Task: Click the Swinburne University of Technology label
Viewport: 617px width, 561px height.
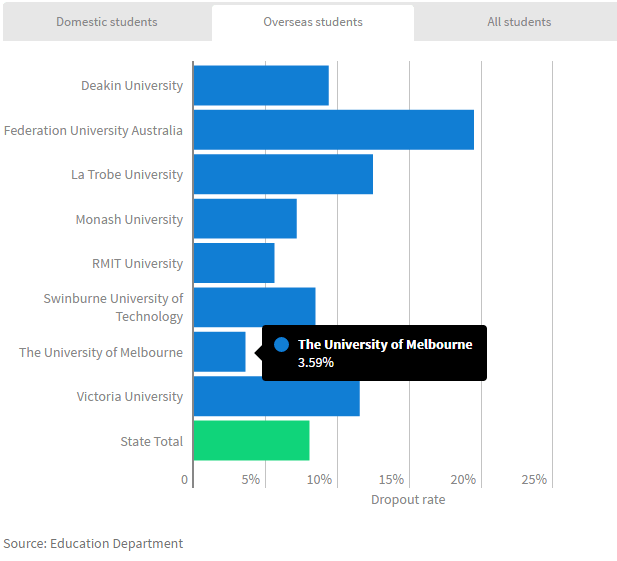Action: click(x=113, y=308)
